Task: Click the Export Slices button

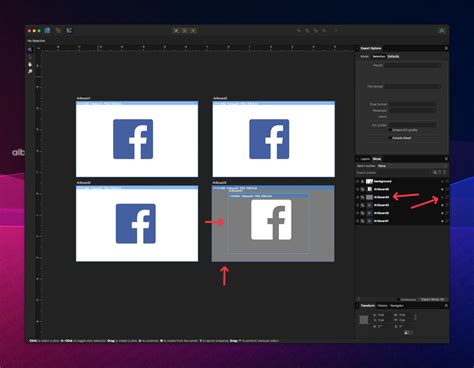Action: click(x=432, y=299)
